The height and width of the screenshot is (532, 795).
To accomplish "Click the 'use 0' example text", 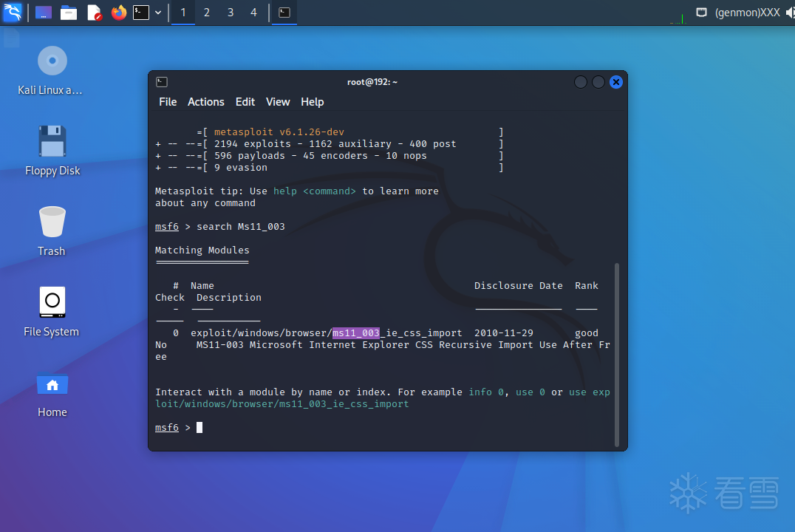I will click(x=530, y=392).
